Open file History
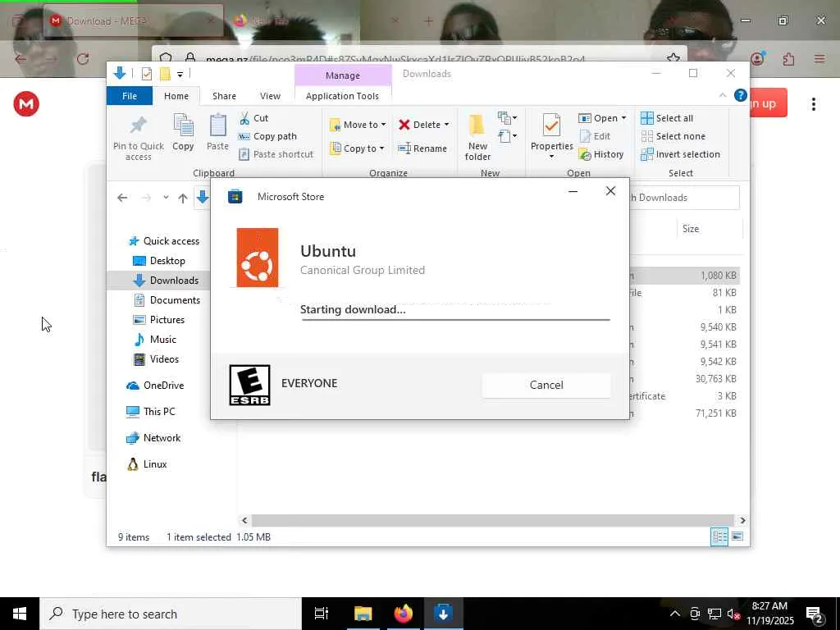 [x=601, y=154]
